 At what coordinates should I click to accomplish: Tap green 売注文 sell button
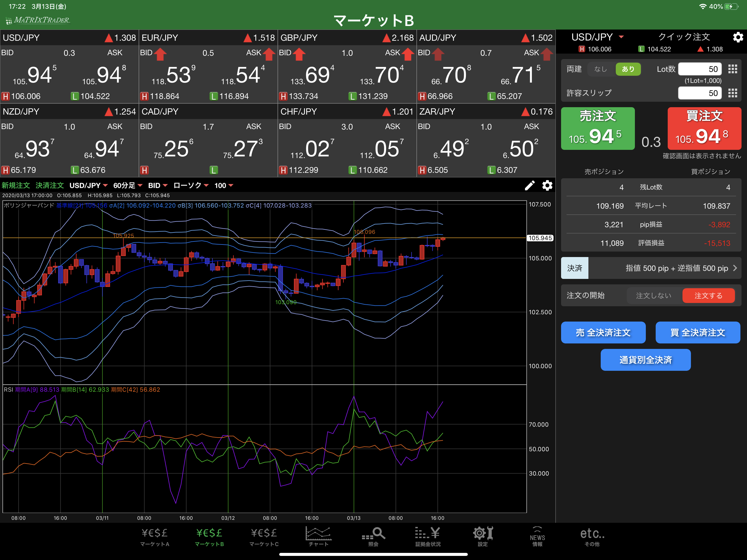point(598,128)
